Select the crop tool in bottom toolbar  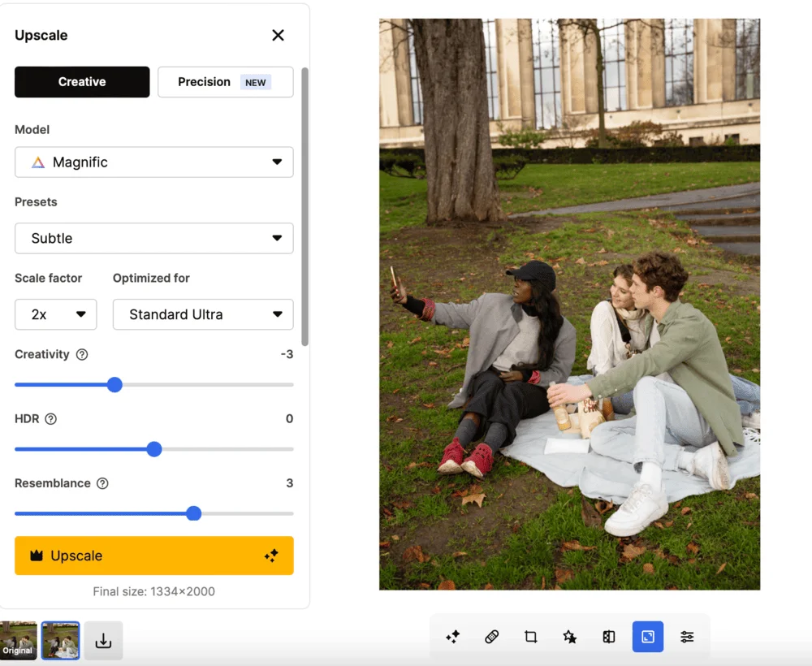pyautogui.click(x=531, y=637)
